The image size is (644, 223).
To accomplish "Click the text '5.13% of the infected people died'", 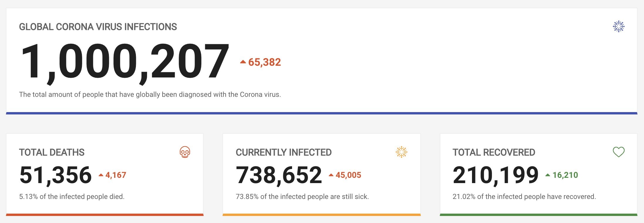I will (x=72, y=197).
